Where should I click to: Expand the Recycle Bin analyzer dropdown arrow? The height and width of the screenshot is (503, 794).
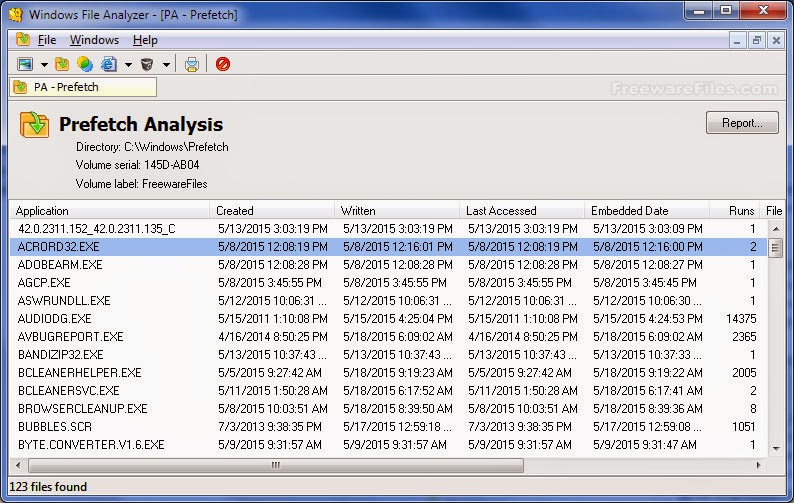pos(166,65)
